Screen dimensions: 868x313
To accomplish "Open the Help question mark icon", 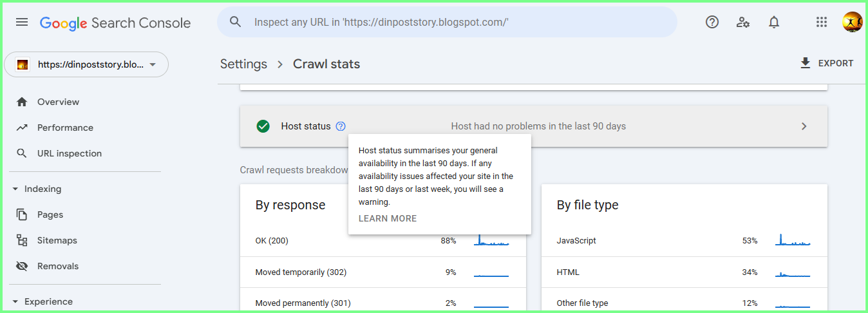I will (712, 22).
